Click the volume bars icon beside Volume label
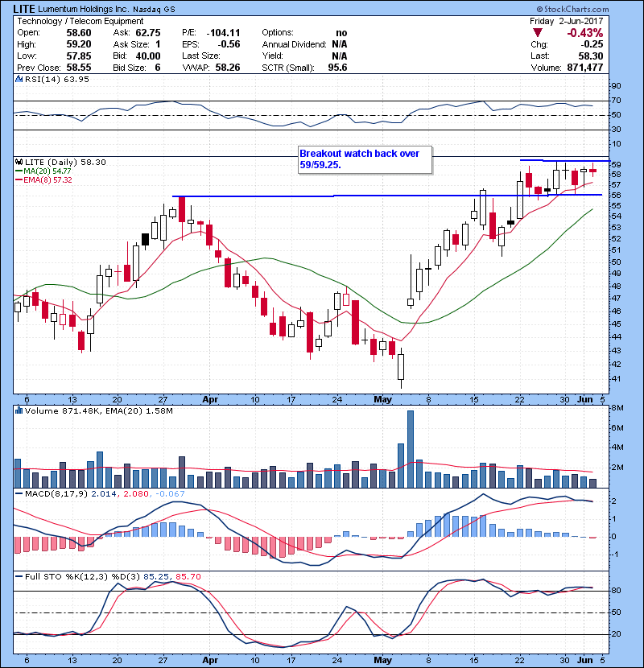644x668 pixels. (19, 410)
